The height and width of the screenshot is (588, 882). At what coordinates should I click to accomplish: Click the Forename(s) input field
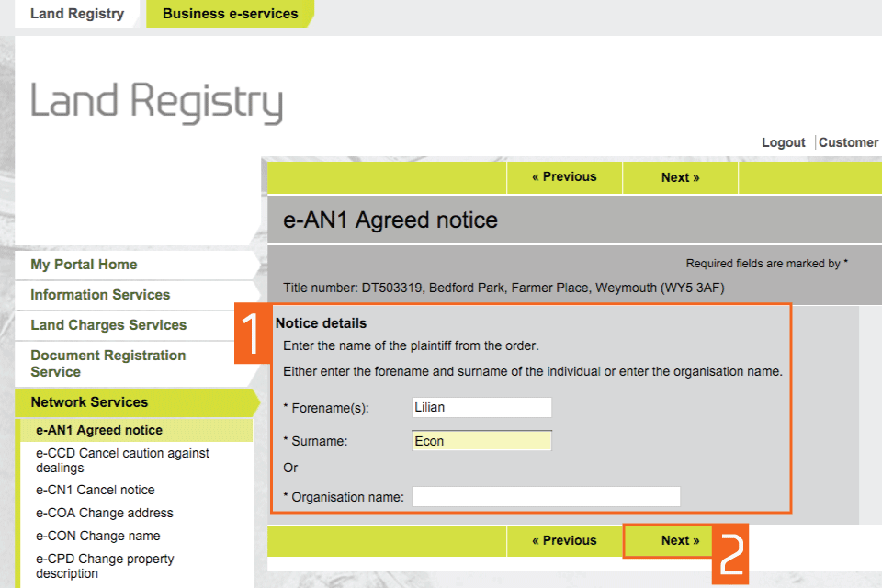coord(482,408)
